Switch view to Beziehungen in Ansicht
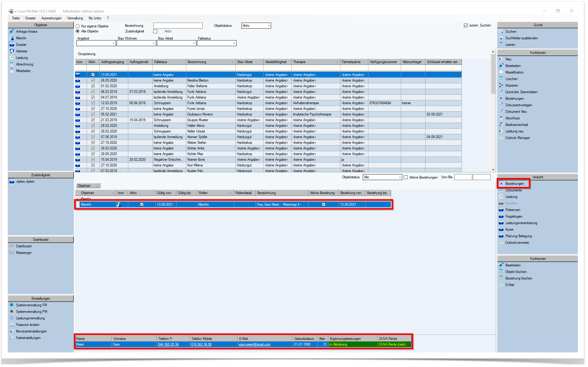 click(514, 184)
